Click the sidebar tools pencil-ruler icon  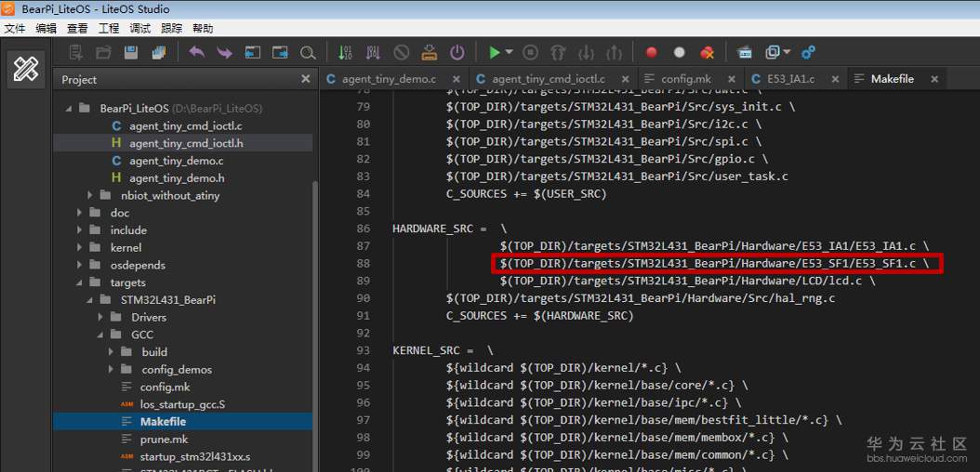click(x=26, y=69)
